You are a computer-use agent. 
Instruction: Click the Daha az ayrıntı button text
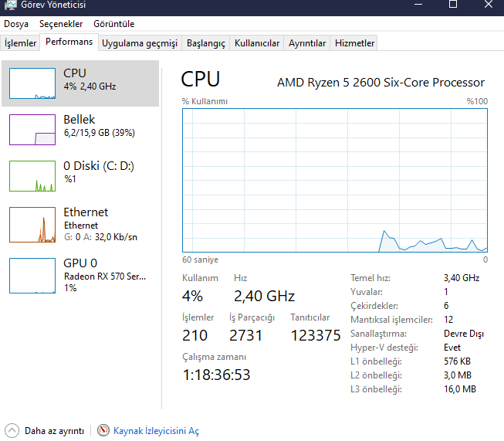click(x=52, y=431)
